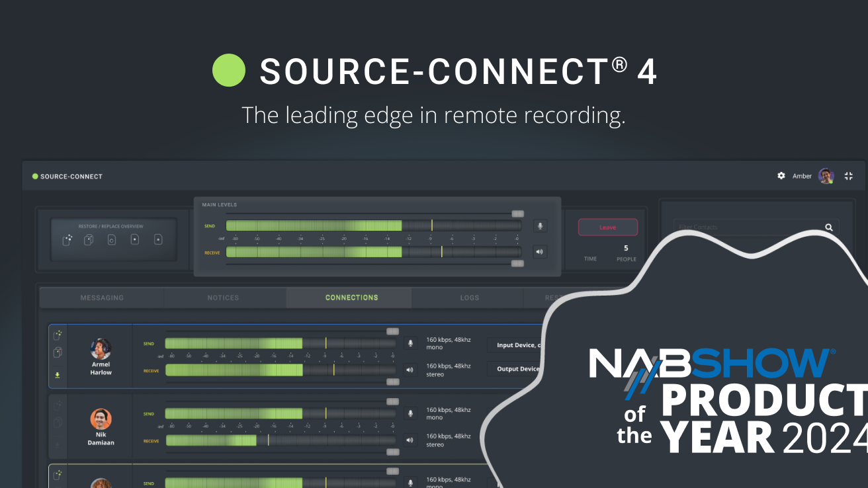Click the Main Levels send meter bar
The image size is (868, 488).
373,225
